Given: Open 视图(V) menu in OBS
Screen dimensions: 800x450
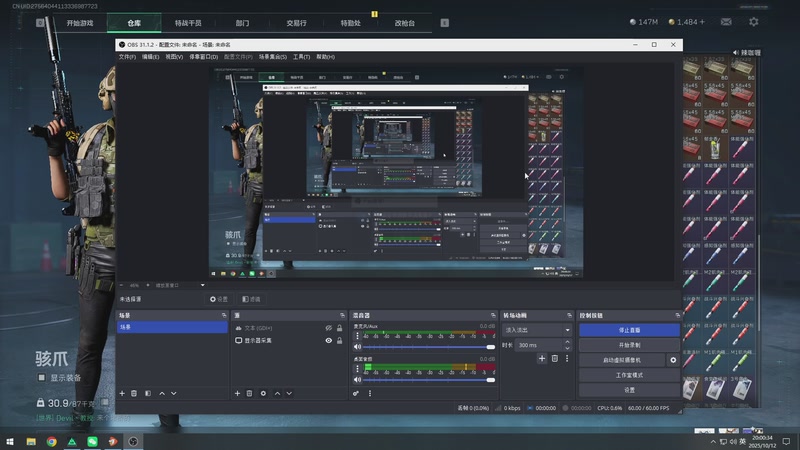Looking at the screenshot, I should (x=174, y=57).
